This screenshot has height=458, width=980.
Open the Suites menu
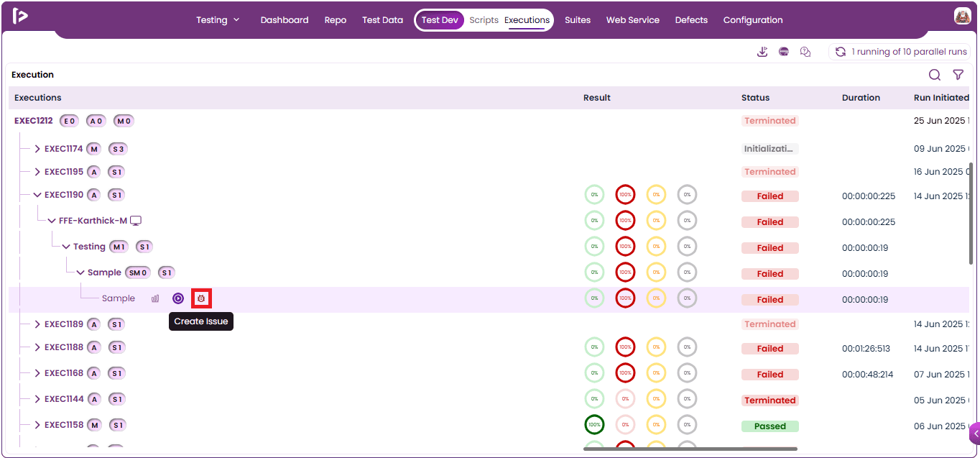pos(578,20)
